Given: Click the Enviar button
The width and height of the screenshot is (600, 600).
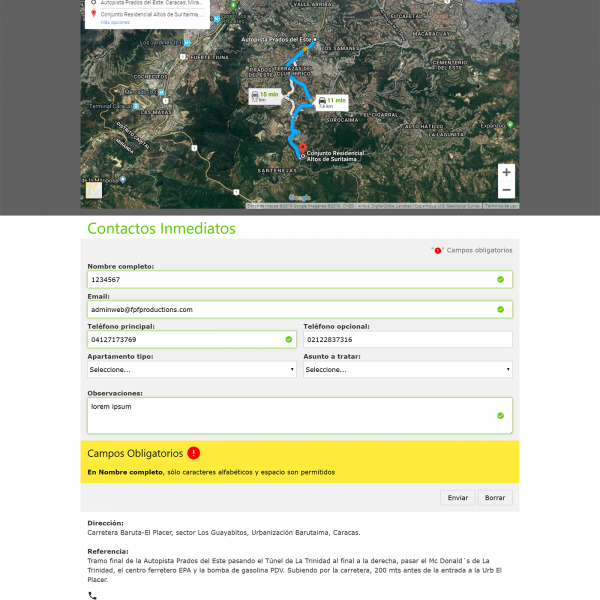Looking at the screenshot, I should coord(458,497).
